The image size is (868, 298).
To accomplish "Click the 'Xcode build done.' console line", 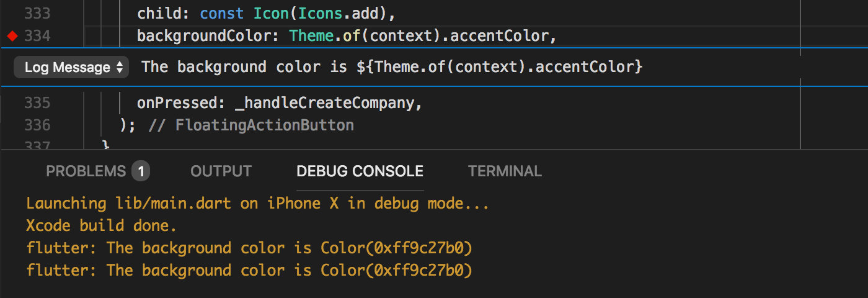I will tap(102, 225).
